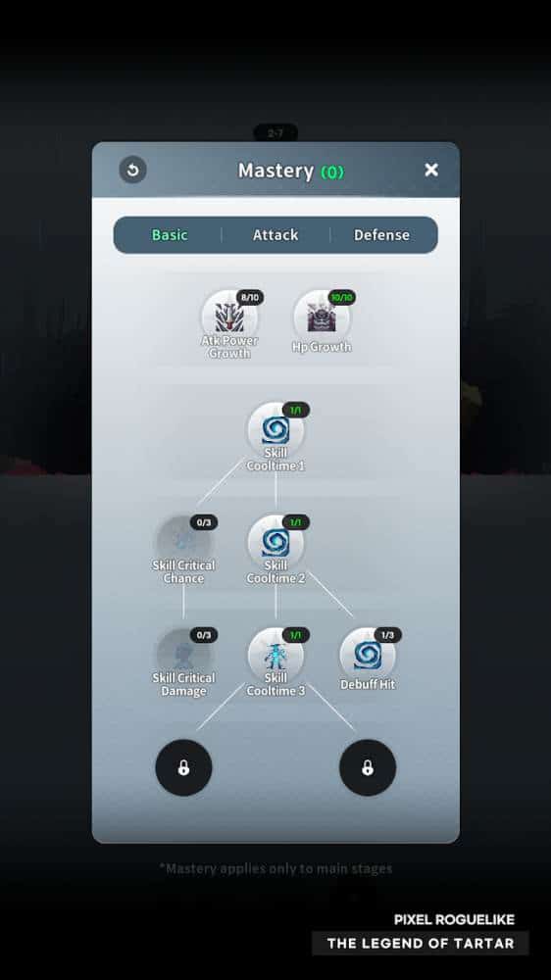The height and width of the screenshot is (980, 551).
Task: Click the Legend of Tartar title banner
Action: (x=421, y=943)
